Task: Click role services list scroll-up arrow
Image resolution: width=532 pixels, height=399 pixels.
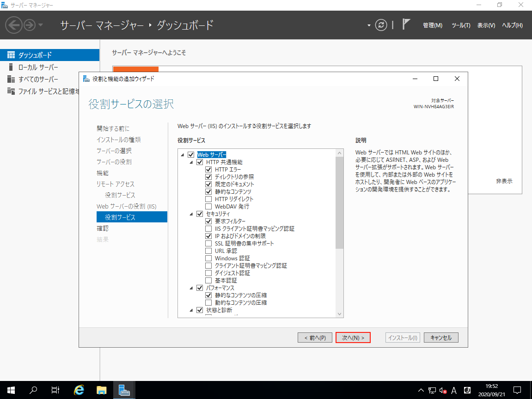Action: (x=340, y=153)
